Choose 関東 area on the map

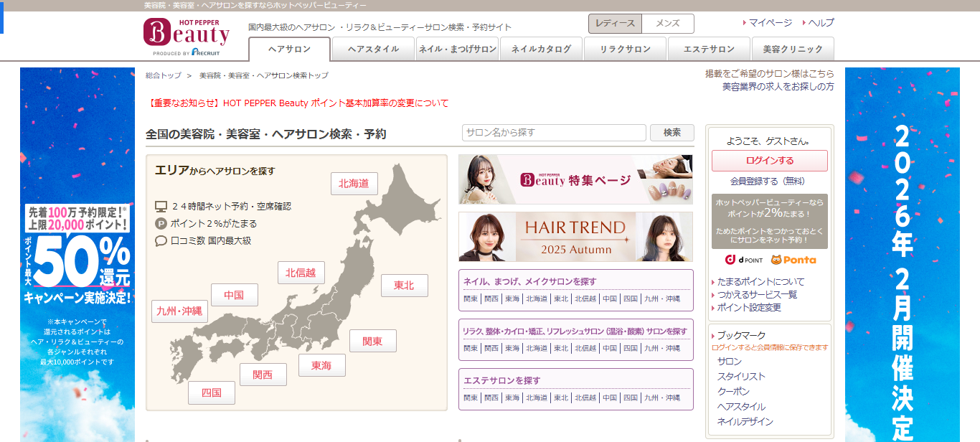coord(372,342)
